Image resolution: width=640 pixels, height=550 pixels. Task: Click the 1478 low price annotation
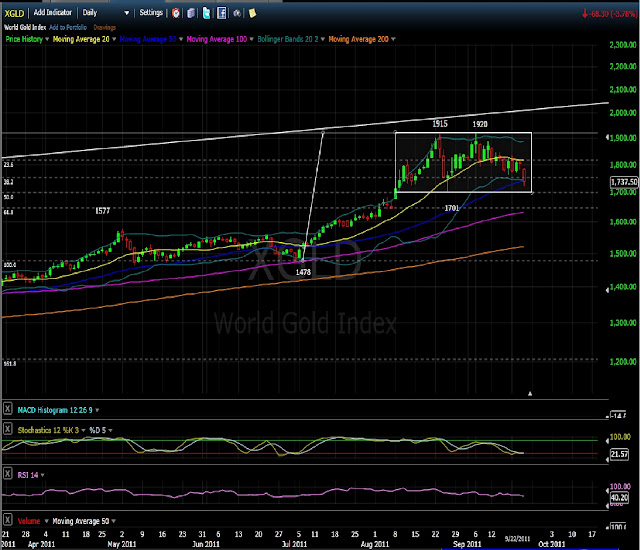(x=303, y=272)
